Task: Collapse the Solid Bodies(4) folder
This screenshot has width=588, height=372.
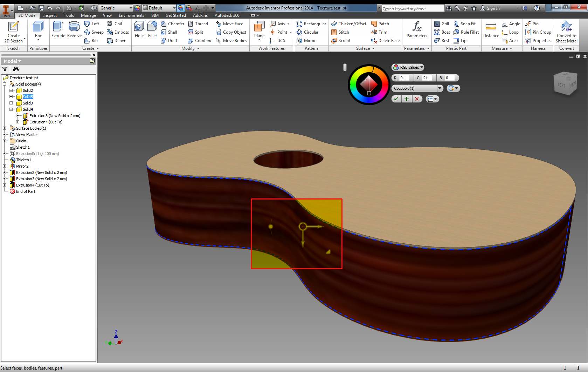Action: (5, 84)
